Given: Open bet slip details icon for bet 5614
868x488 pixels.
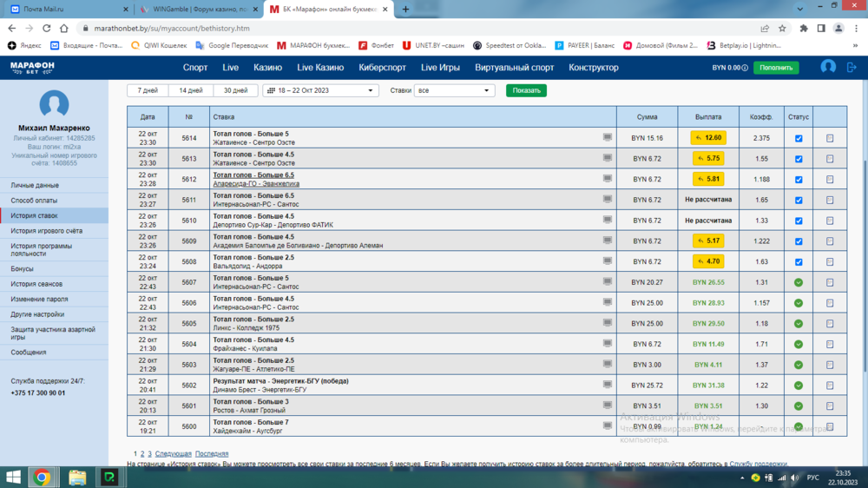Looking at the screenshot, I should pos(830,138).
